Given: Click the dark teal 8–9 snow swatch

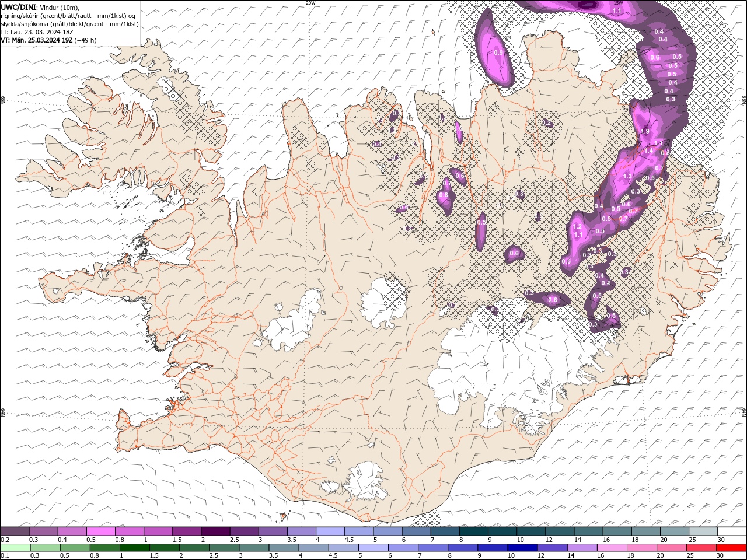Looking at the screenshot, I should pos(473,531).
